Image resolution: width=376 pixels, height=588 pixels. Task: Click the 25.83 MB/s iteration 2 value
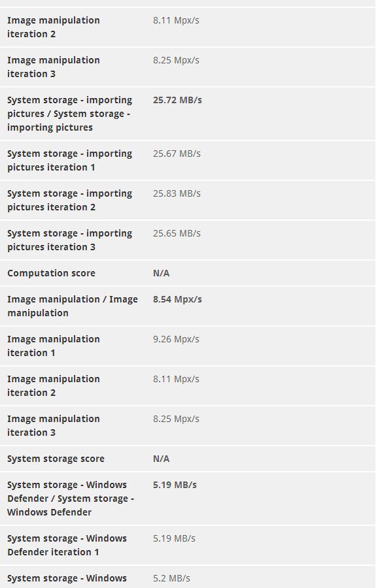click(177, 193)
